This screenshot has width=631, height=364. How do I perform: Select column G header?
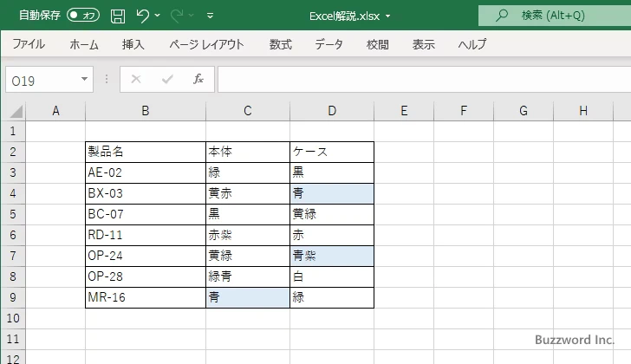coord(524,111)
